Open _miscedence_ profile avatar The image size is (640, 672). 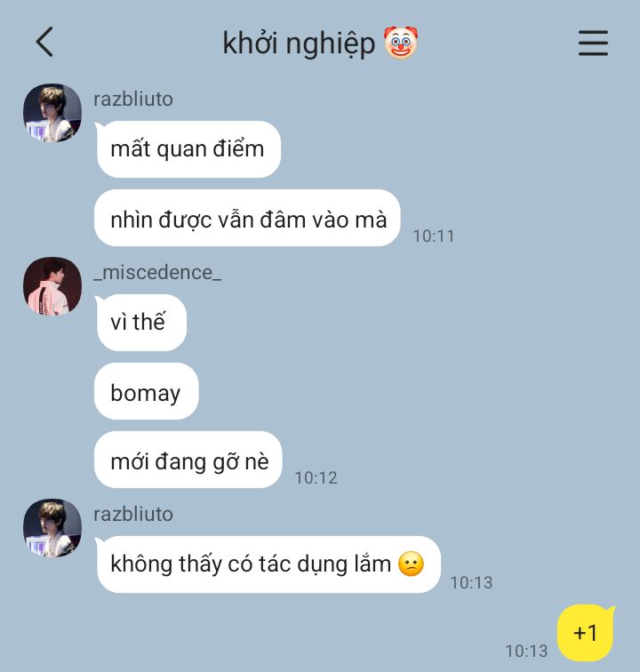(52, 286)
